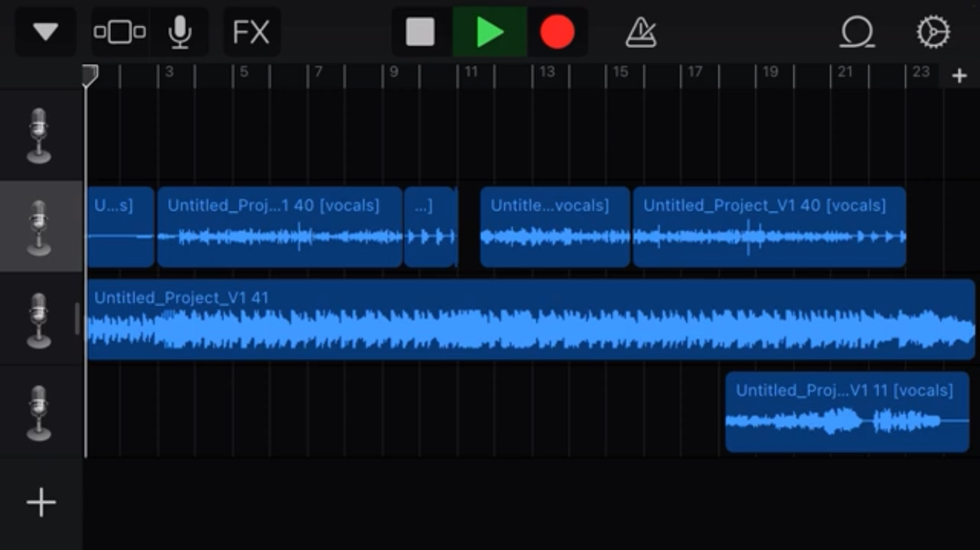Select the Untitled_Project_V1 41 track microphone

[40, 320]
